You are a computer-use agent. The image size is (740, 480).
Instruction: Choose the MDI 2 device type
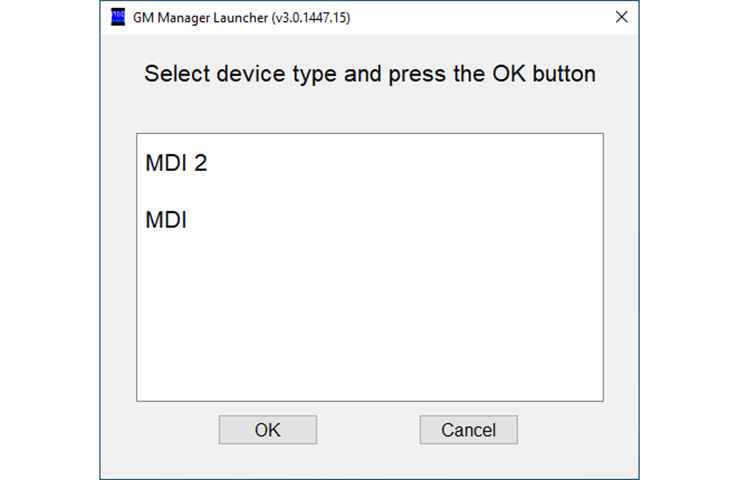pos(176,163)
